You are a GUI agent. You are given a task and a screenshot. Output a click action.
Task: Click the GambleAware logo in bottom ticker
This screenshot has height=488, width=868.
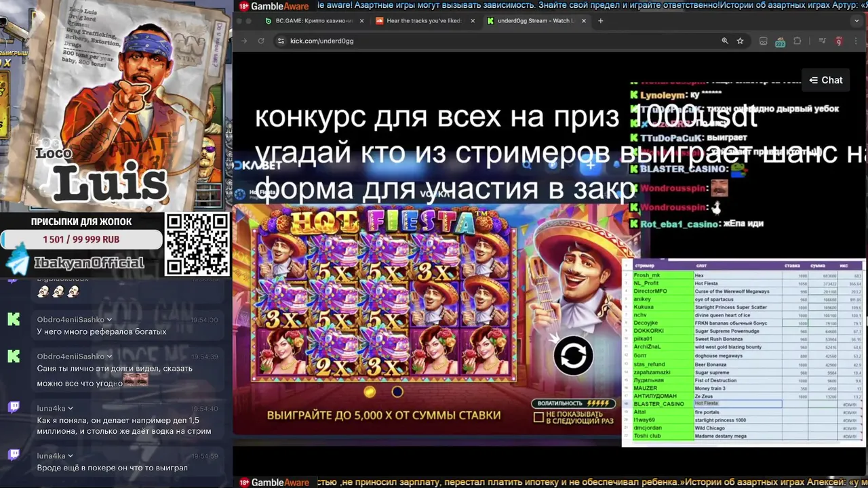tap(274, 482)
